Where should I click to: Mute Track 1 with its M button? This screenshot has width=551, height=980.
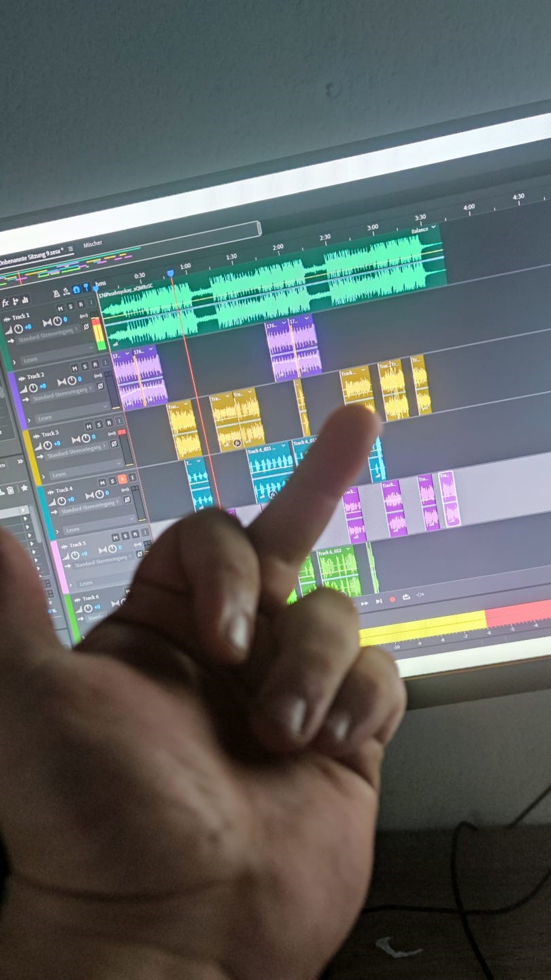(60, 308)
